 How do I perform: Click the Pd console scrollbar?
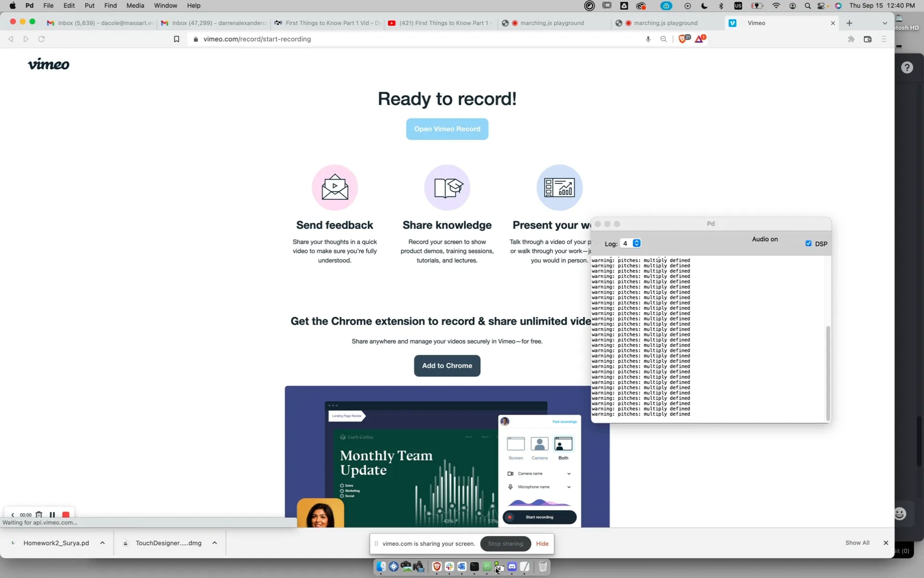click(x=828, y=373)
